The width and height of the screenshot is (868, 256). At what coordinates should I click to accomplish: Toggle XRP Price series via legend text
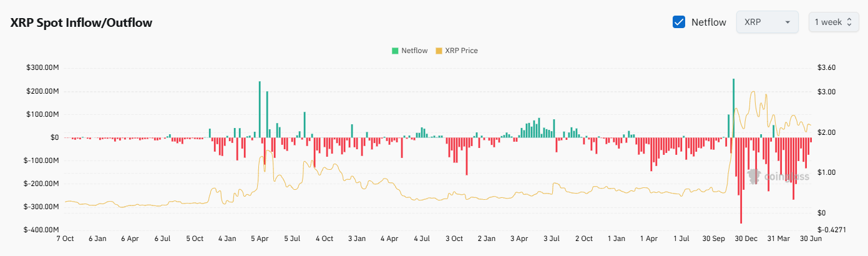(x=461, y=51)
